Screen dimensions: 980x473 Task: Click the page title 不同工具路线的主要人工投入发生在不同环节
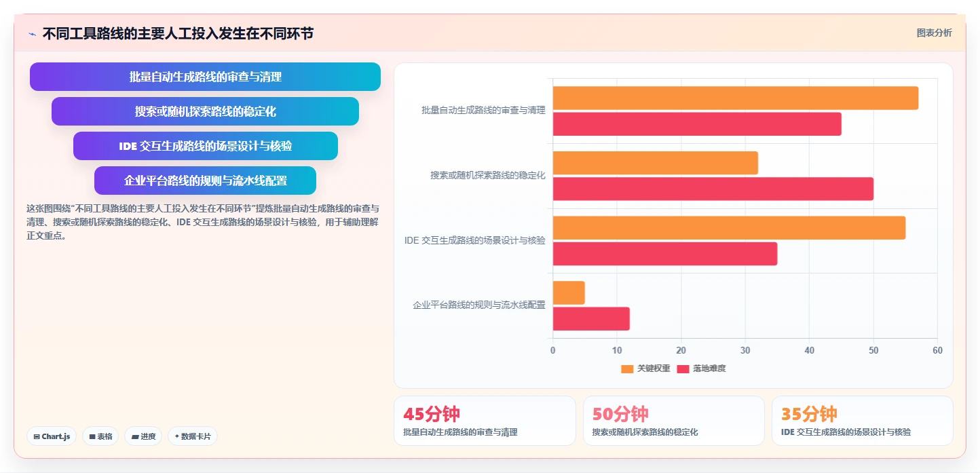(178, 34)
